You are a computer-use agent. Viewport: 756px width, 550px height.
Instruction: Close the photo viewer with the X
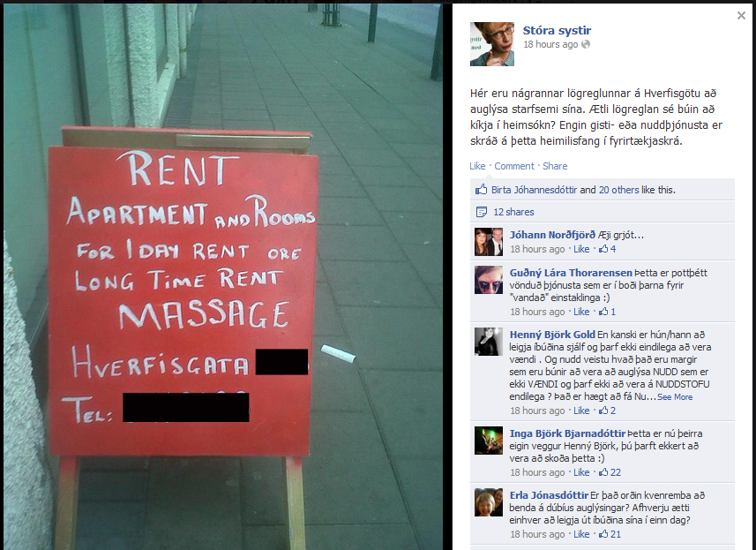tap(741, 15)
